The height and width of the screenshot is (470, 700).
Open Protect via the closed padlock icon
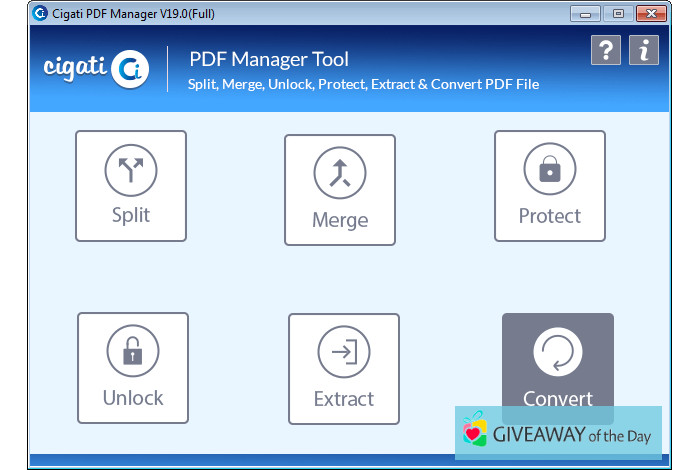(x=549, y=170)
